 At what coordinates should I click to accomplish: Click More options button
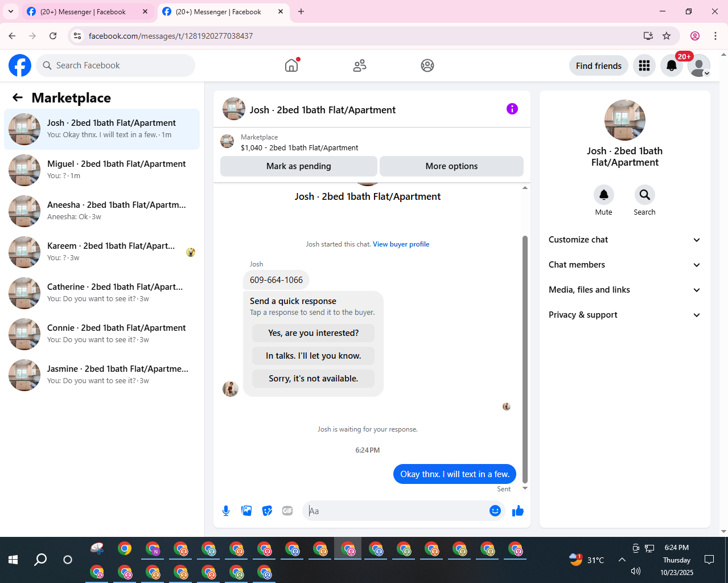click(x=452, y=166)
